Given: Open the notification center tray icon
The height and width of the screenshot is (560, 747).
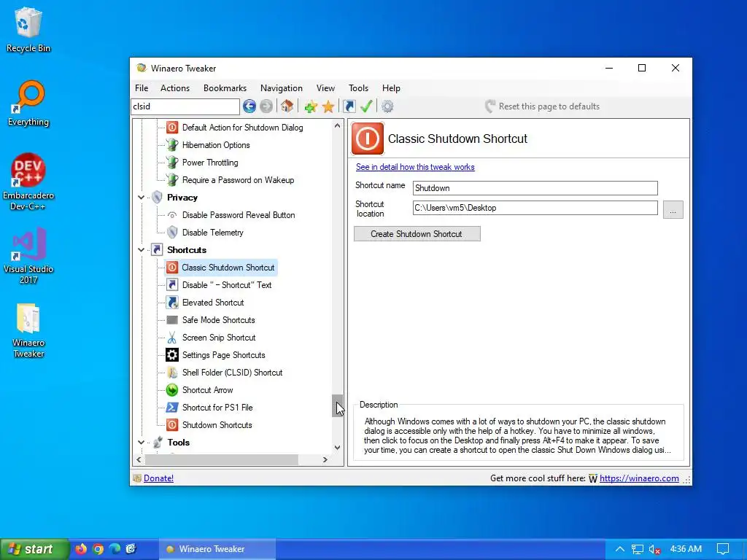Looking at the screenshot, I should click(723, 549).
